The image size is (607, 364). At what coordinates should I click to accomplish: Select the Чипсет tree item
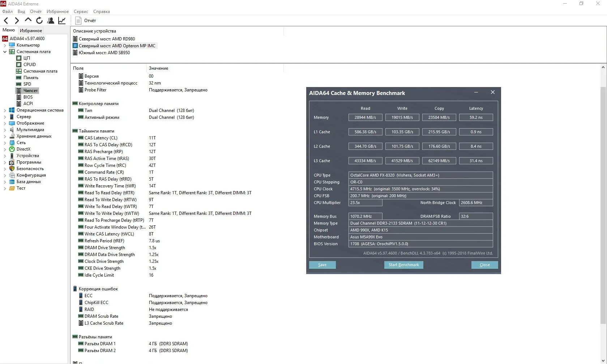pyautogui.click(x=27, y=91)
